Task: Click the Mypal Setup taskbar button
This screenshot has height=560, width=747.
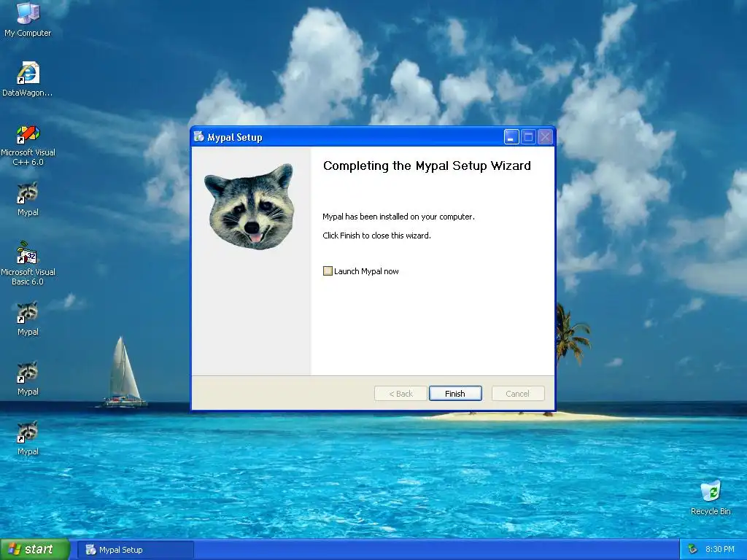Action: pos(136,550)
